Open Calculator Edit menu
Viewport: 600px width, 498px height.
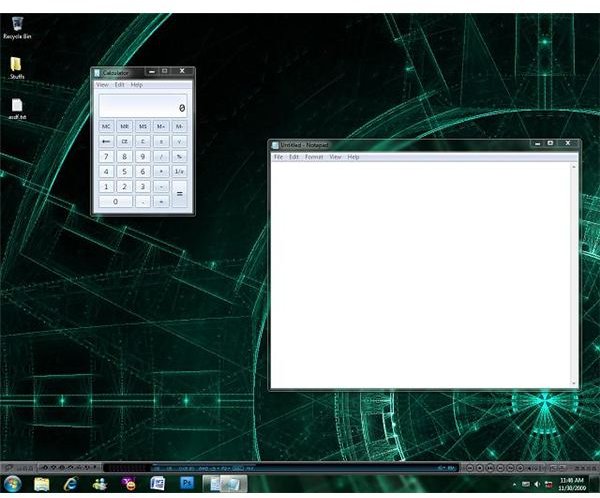119,85
